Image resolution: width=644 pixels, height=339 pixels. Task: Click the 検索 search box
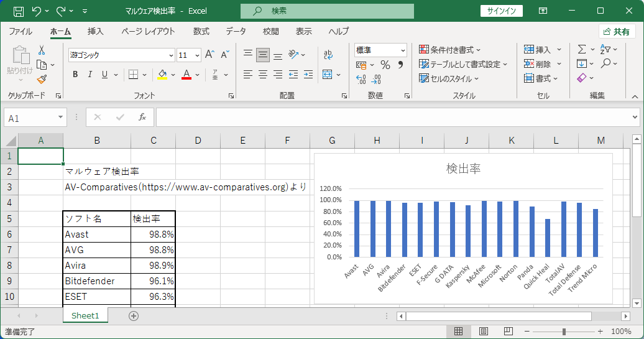(327, 11)
